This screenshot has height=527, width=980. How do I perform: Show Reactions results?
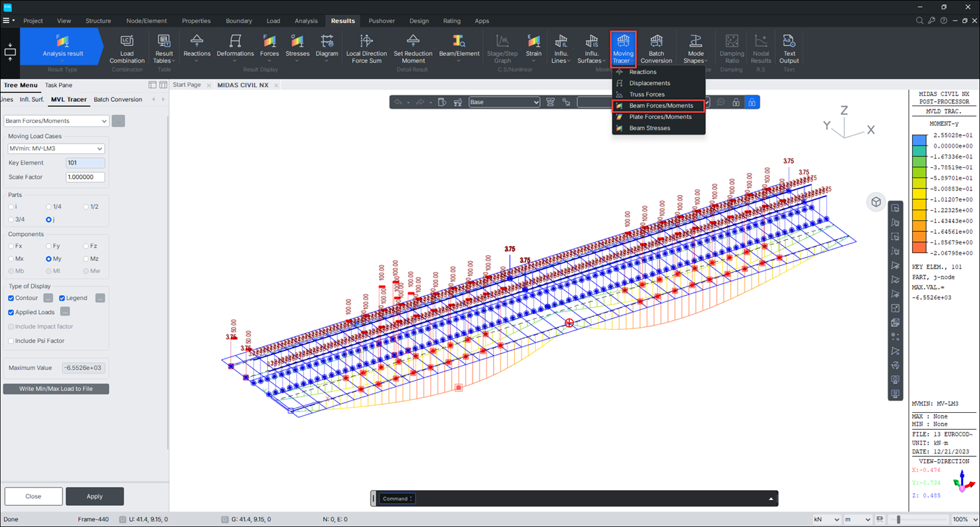[197, 49]
